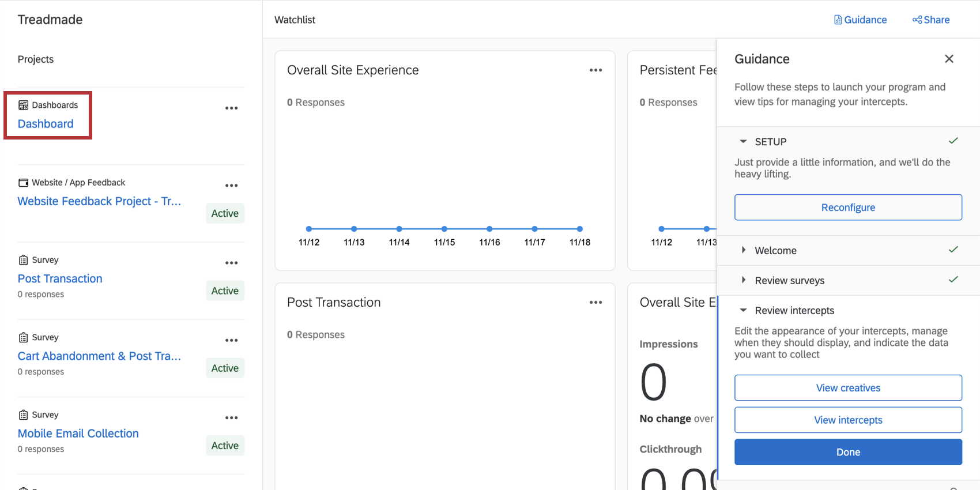Viewport: 980px width, 490px height.
Task: Switch to the Watchlist tab
Action: [295, 19]
